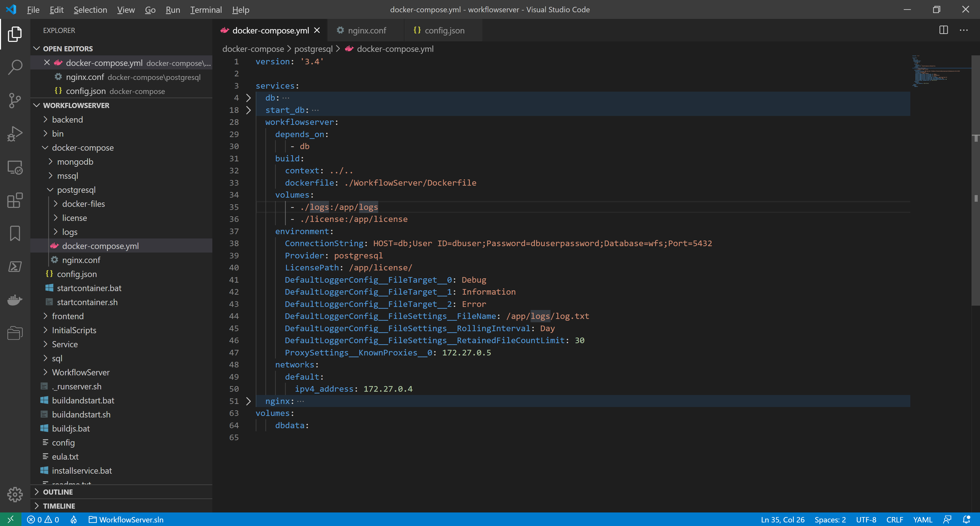The height and width of the screenshot is (526, 980).
Task: Open errors and warnings count in status bar
Action: pyautogui.click(x=43, y=520)
